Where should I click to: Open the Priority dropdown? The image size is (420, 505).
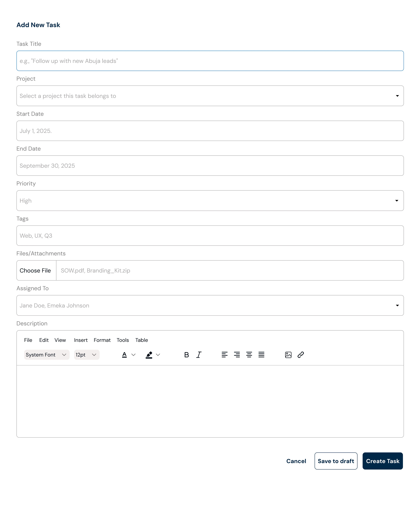(210, 201)
